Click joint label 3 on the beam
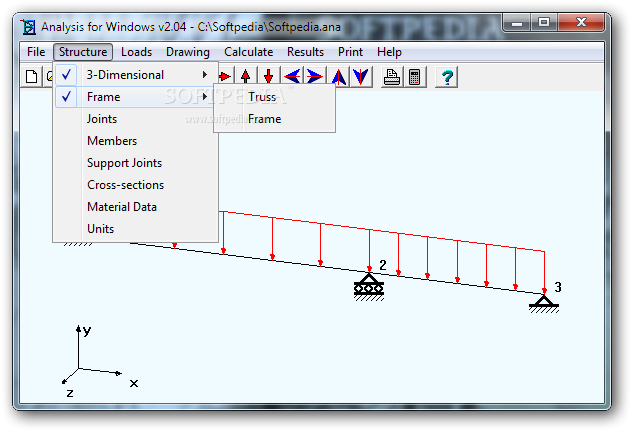 click(558, 287)
